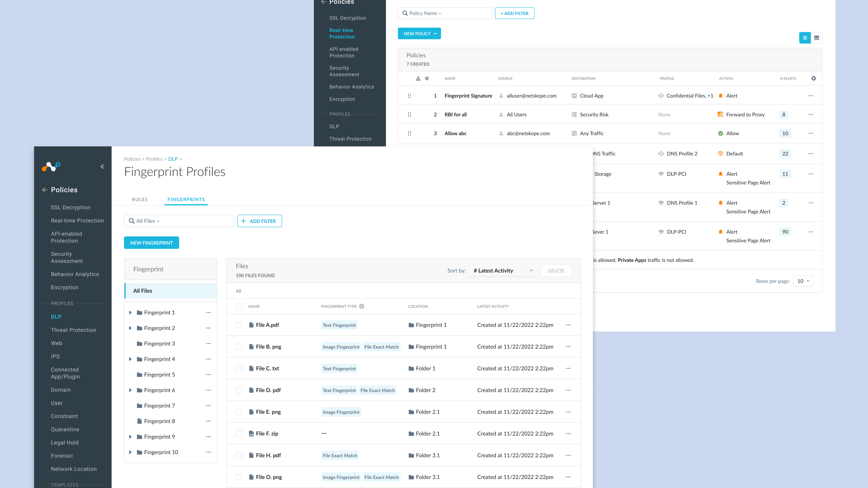The width and height of the screenshot is (868, 488).
Task: Open the column settings gear in Policies table
Action: coord(814,78)
